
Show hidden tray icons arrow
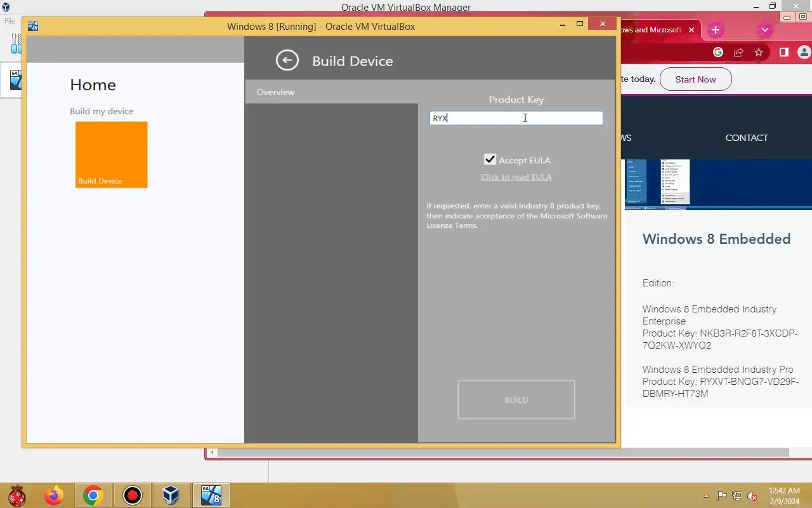(707, 496)
